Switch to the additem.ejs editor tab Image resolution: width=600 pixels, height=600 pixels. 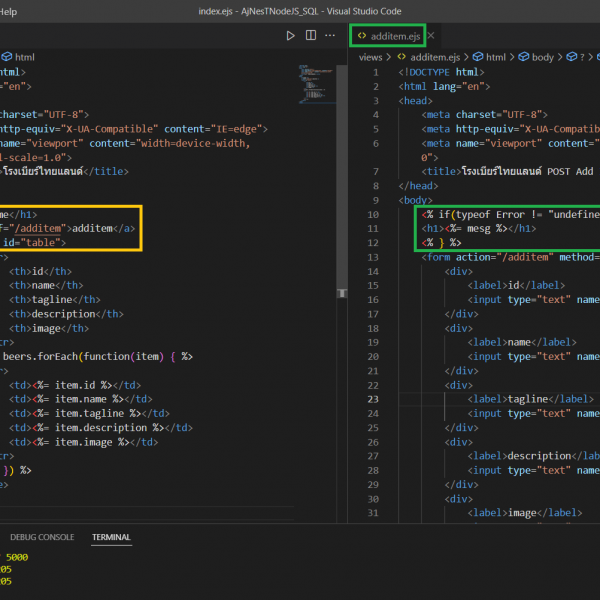pos(395,36)
